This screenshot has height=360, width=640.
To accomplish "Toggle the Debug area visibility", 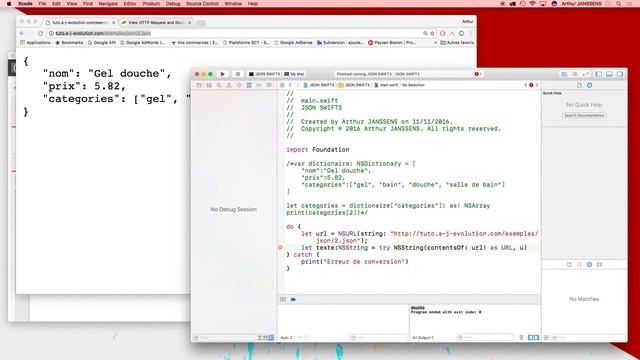I will click(x=609, y=74).
